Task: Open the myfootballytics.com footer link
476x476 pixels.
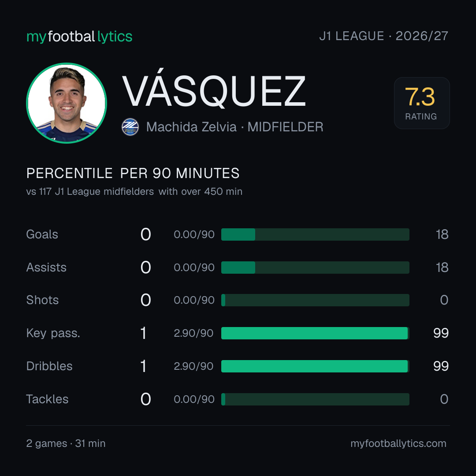Action: click(398, 443)
